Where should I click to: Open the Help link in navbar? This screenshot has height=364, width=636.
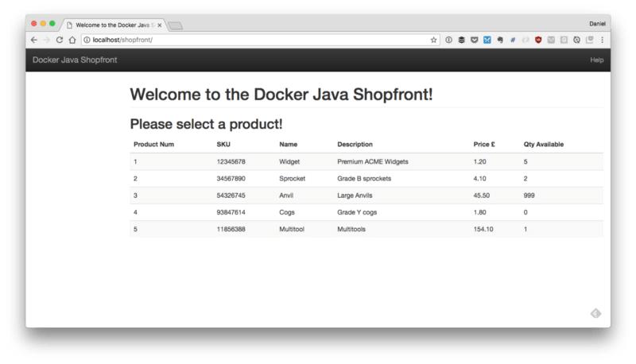click(596, 60)
